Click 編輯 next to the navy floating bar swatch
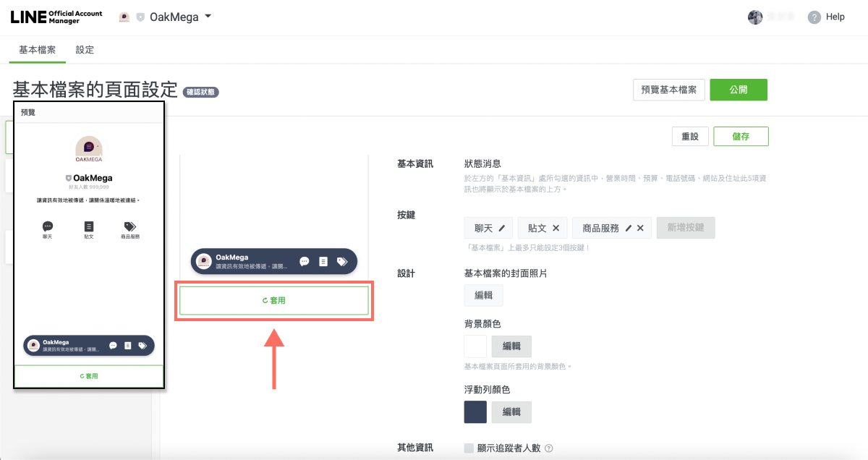Screen dimensions: 868x460 click(x=511, y=412)
